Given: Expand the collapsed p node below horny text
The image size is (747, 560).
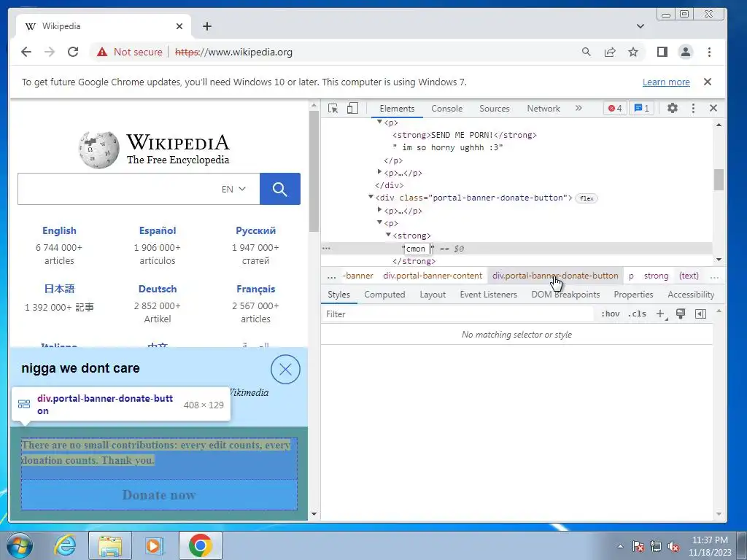Looking at the screenshot, I should [x=379, y=172].
